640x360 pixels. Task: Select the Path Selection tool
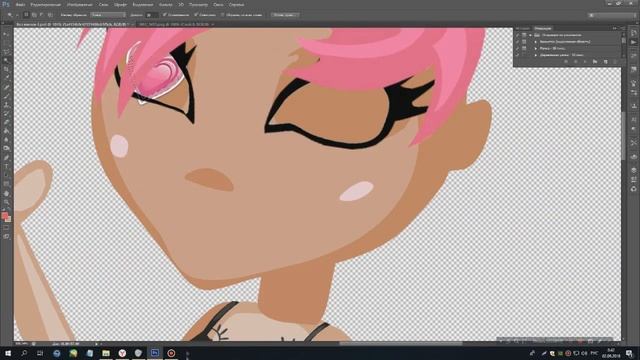6,175
